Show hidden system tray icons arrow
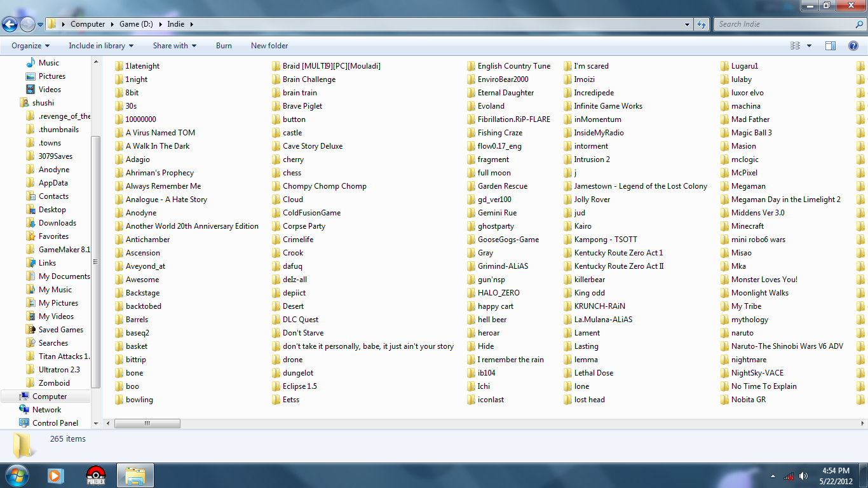 tap(773, 476)
